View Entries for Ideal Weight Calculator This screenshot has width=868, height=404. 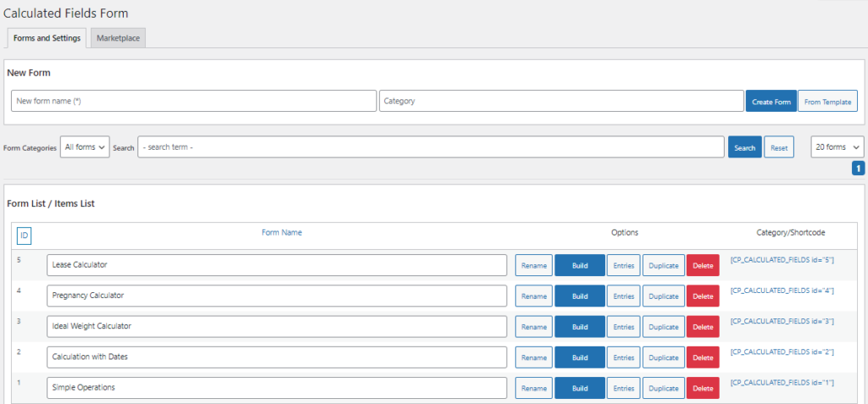[623, 327]
